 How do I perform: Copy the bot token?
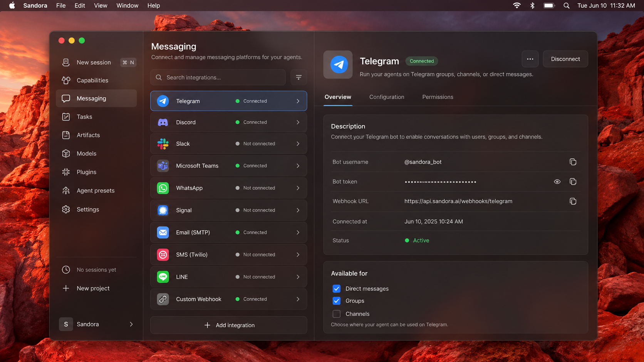(x=573, y=182)
